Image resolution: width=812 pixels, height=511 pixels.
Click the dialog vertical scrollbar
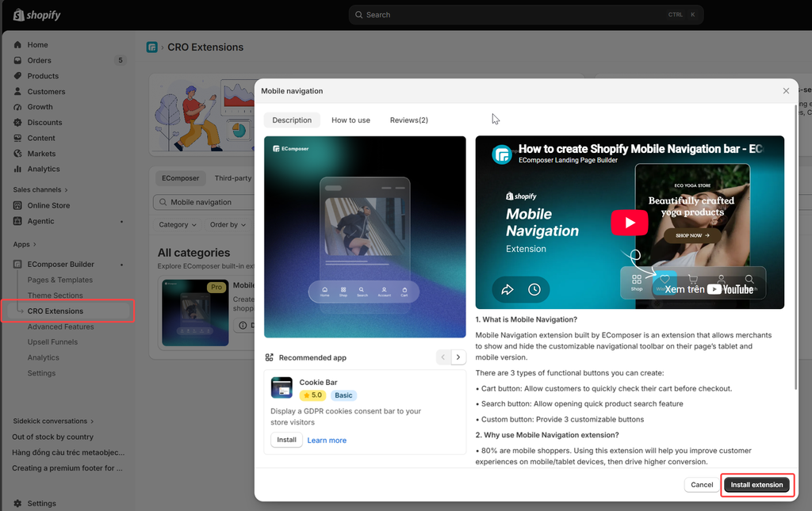pos(796,247)
